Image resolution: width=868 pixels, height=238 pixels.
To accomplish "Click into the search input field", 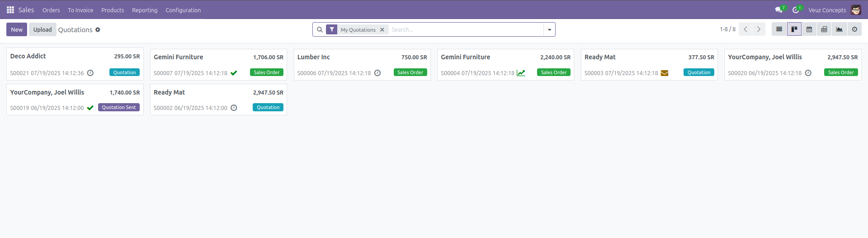I will [x=466, y=30].
